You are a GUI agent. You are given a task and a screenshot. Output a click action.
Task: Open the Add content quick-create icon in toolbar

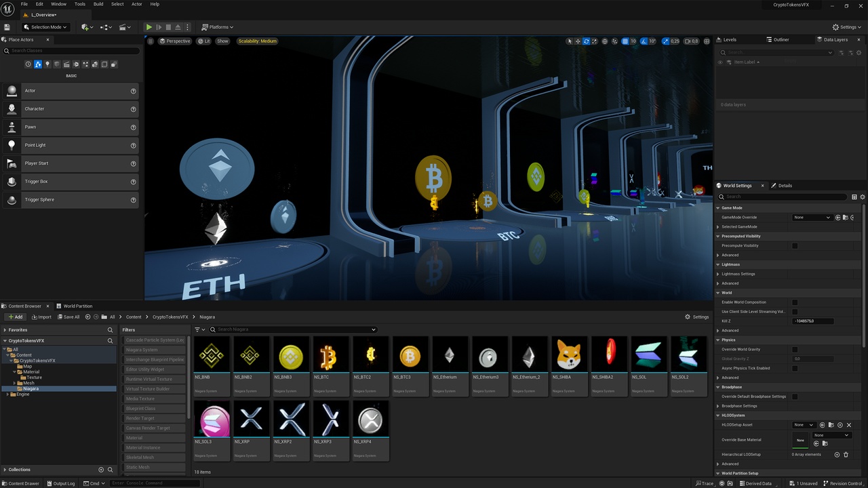click(87, 27)
